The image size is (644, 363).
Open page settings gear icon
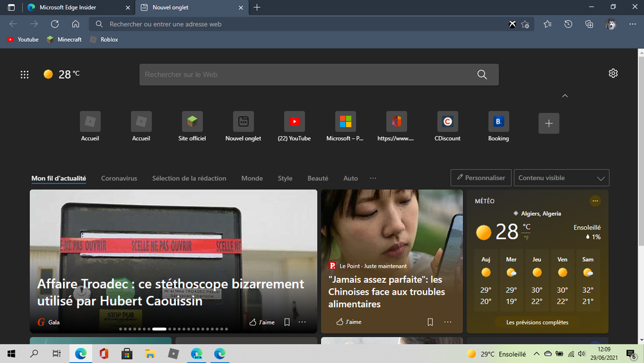[x=613, y=74]
